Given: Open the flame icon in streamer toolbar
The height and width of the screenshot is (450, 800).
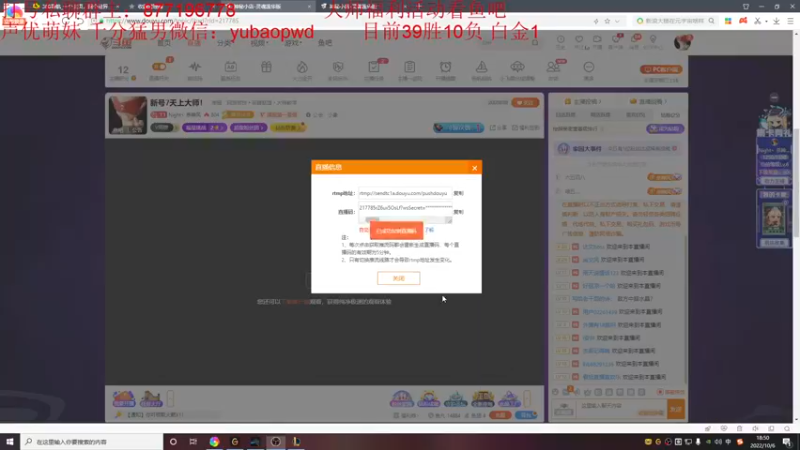Looking at the screenshot, I should [x=302, y=67].
